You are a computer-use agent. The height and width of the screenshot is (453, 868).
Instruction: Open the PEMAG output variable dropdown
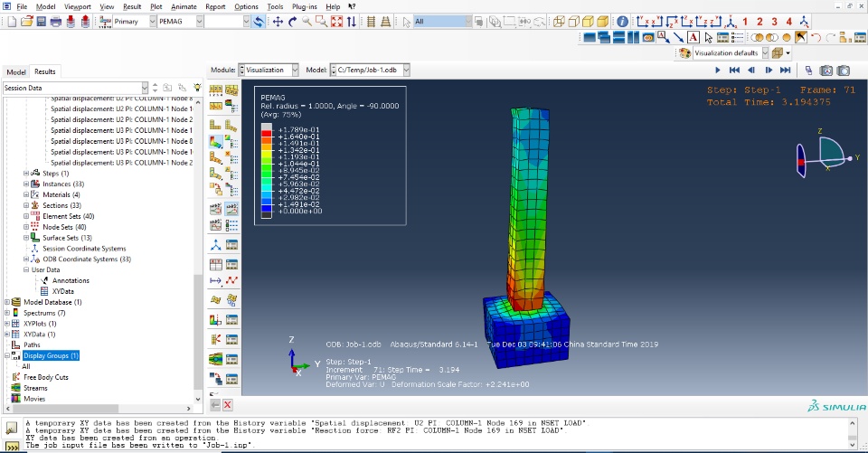tap(199, 22)
